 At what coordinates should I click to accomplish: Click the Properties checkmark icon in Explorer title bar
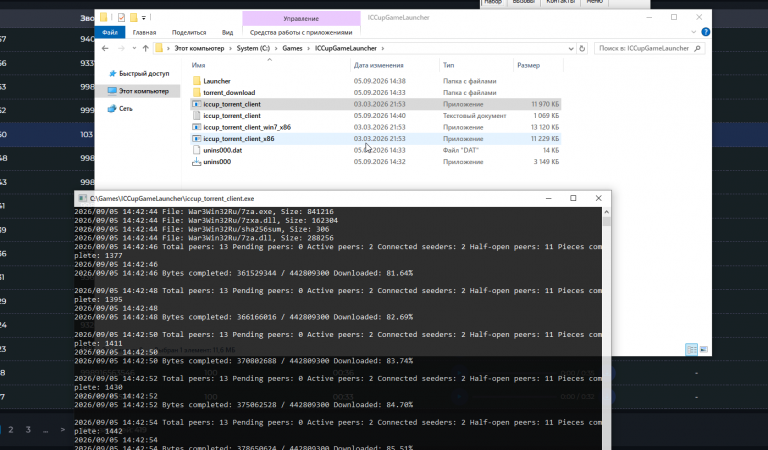coord(121,18)
